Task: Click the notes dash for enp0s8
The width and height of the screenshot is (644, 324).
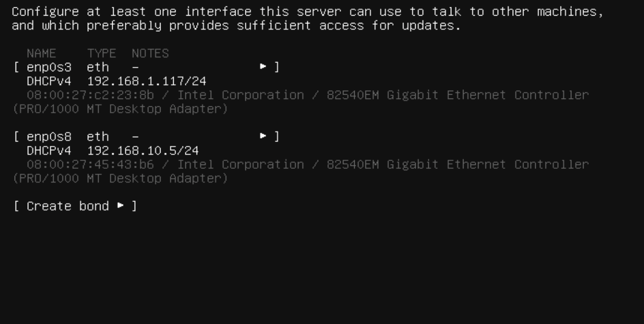Action: (x=135, y=137)
